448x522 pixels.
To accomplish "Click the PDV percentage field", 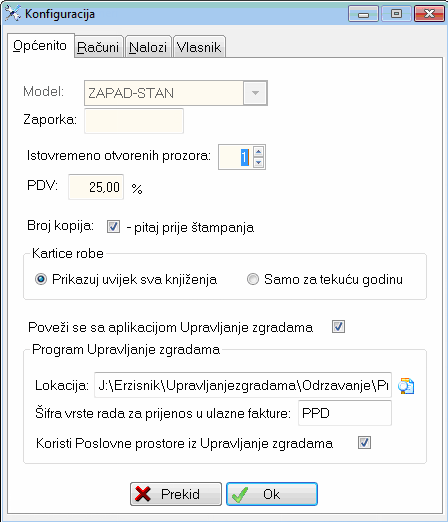I will coord(96,187).
